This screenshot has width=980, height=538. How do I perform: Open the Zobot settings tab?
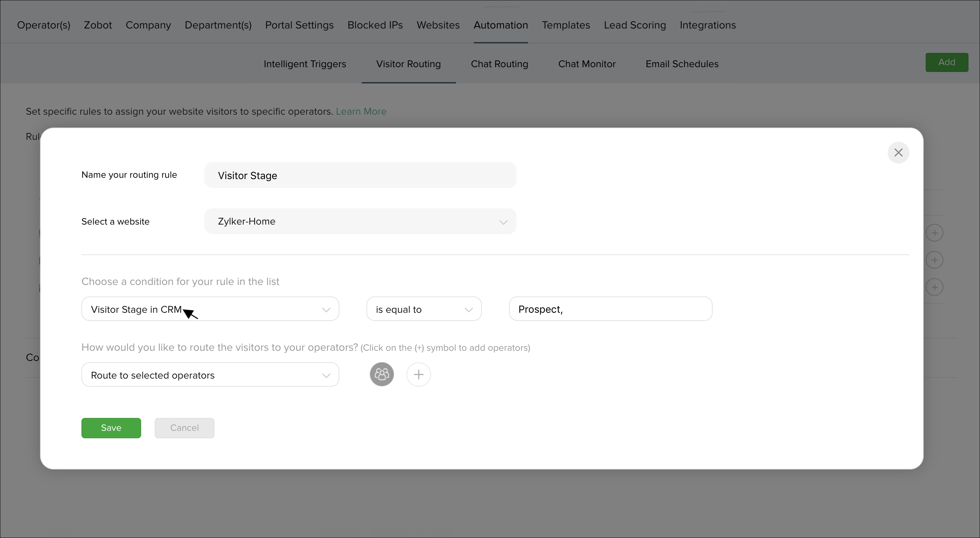coord(98,25)
